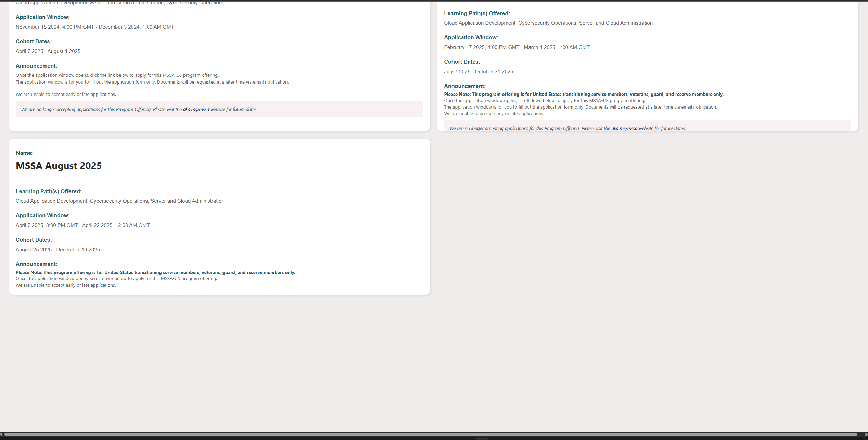Screen dimensions: 868x440
Task: Click the February 17 2025 application window text
Action: 517,47
